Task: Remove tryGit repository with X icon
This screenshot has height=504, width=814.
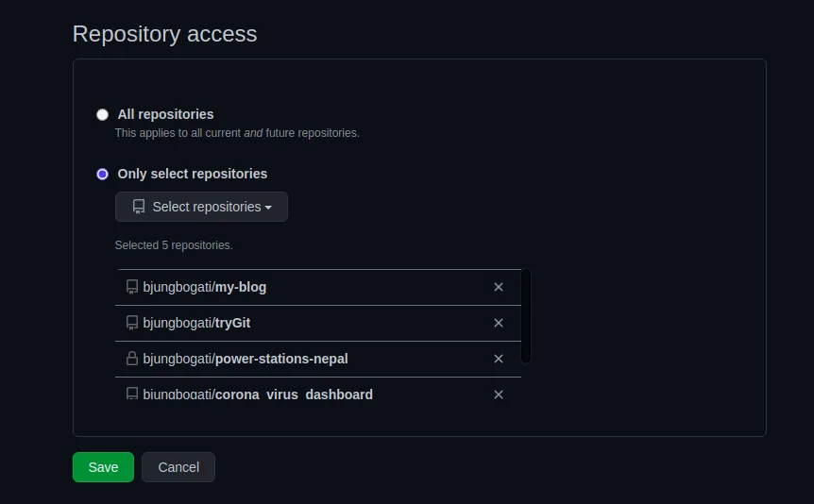Action: (499, 323)
